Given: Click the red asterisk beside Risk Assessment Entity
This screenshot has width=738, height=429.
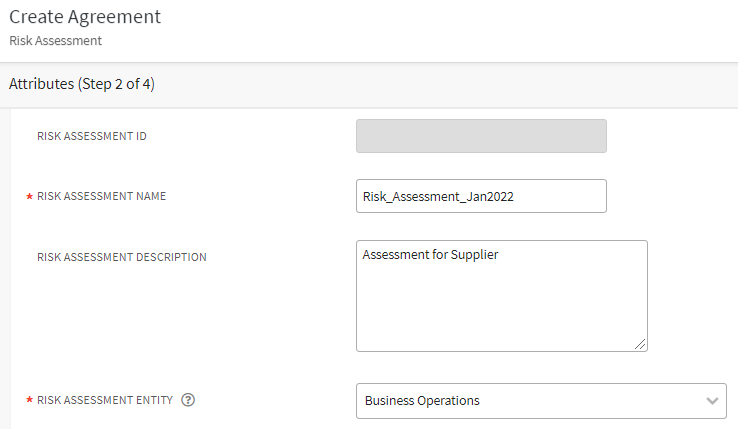Looking at the screenshot, I should [x=29, y=401].
